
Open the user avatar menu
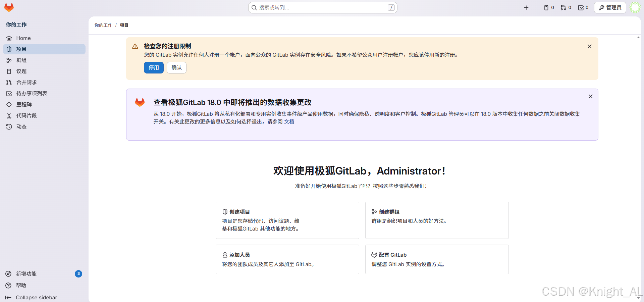click(635, 7)
